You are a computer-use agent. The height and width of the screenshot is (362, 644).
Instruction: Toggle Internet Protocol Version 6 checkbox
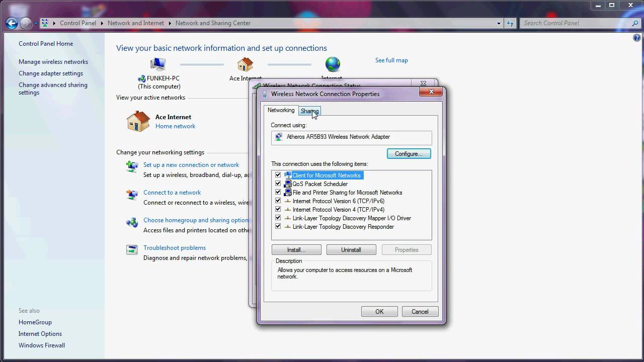[x=278, y=201]
